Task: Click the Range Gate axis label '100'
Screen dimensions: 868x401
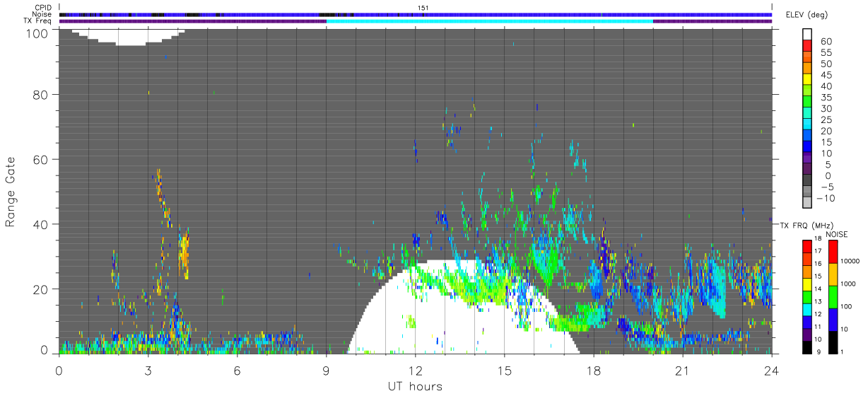Action: [x=38, y=33]
